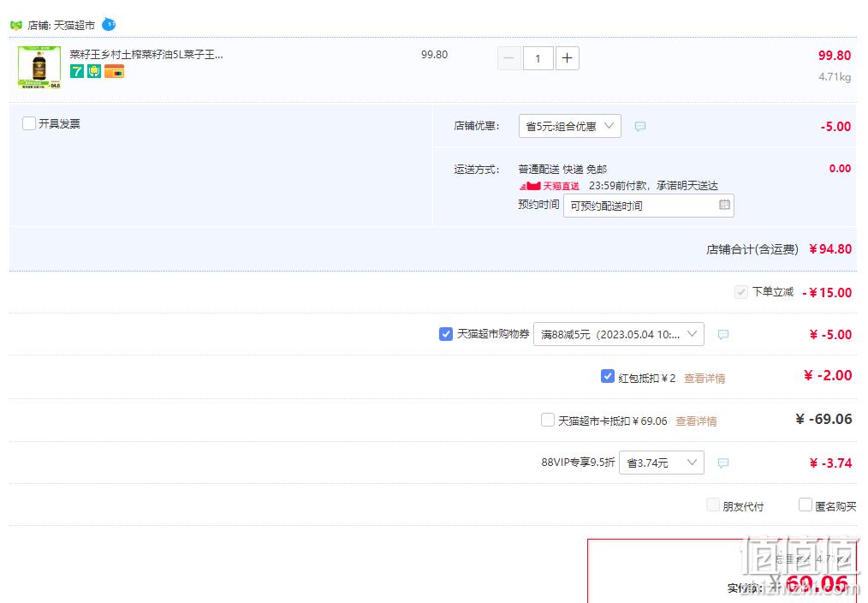Viewport: 868px width, 603px height.
Task: Click the green Tmall store logo icon
Action: pos(16,25)
